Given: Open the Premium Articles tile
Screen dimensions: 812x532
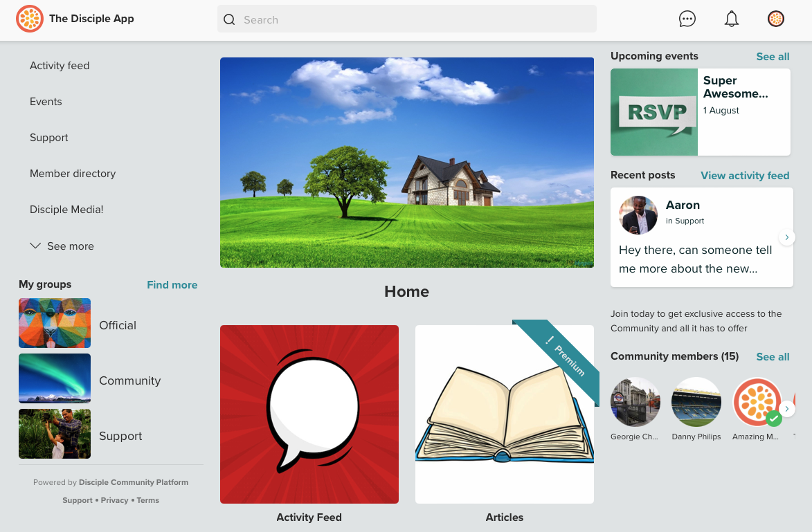Looking at the screenshot, I should pyautogui.click(x=504, y=414).
